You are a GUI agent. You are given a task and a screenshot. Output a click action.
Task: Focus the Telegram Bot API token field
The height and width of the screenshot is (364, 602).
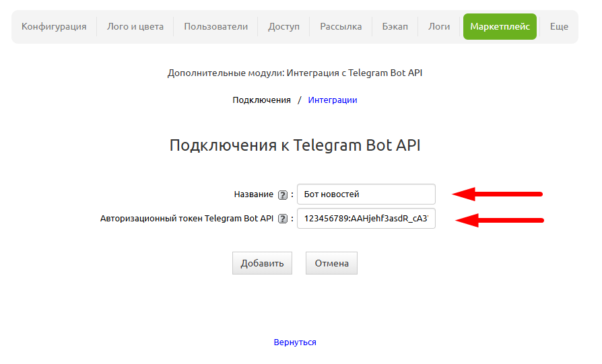point(366,218)
